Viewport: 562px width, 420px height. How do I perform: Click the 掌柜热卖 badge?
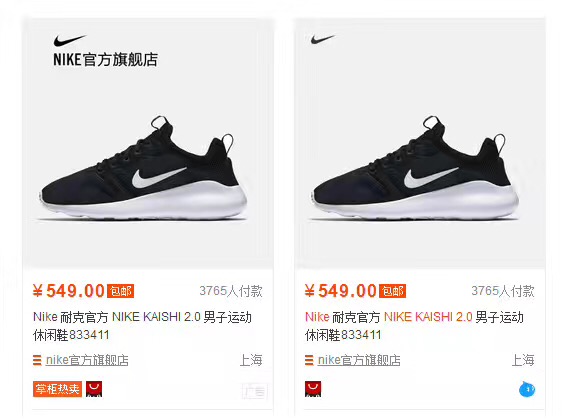pos(57,389)
